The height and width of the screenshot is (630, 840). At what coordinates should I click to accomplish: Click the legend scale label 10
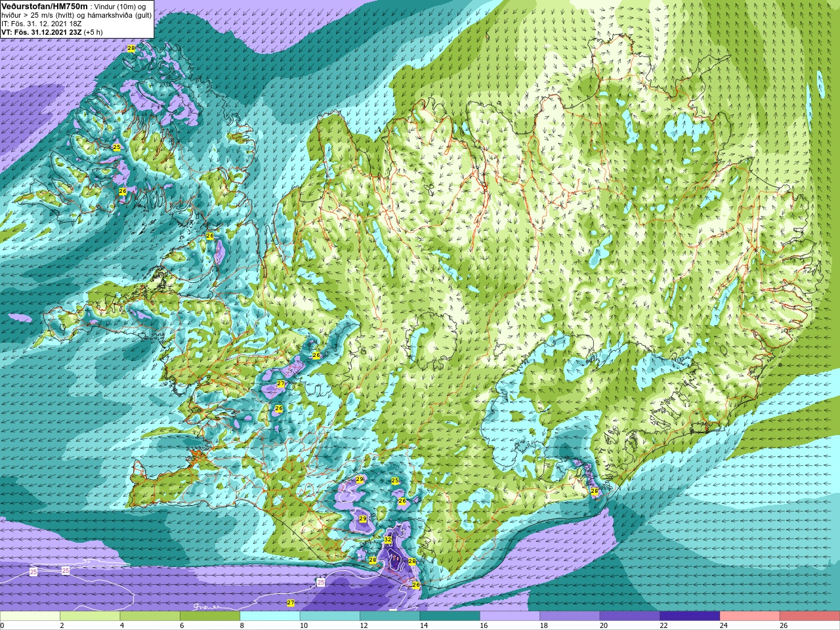304,626
